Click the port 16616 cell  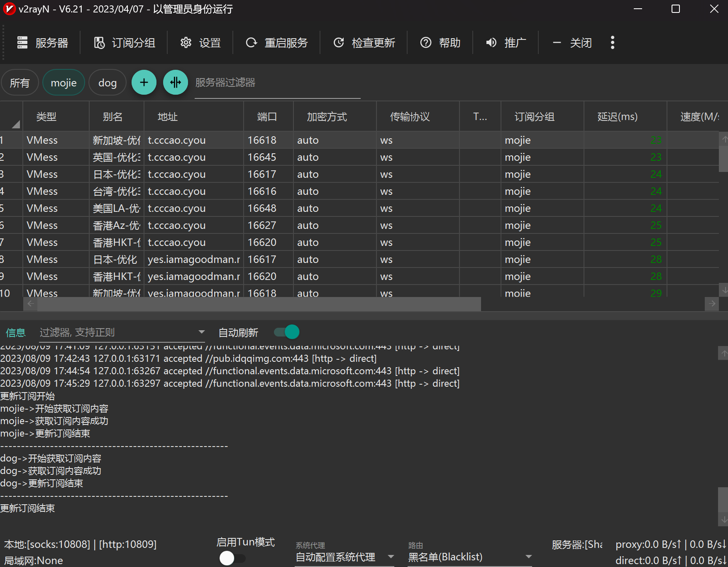tap(269, 191)
